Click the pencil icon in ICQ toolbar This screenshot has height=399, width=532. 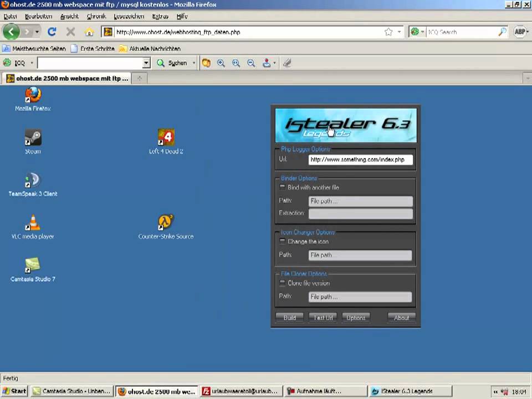coord(287,63)
